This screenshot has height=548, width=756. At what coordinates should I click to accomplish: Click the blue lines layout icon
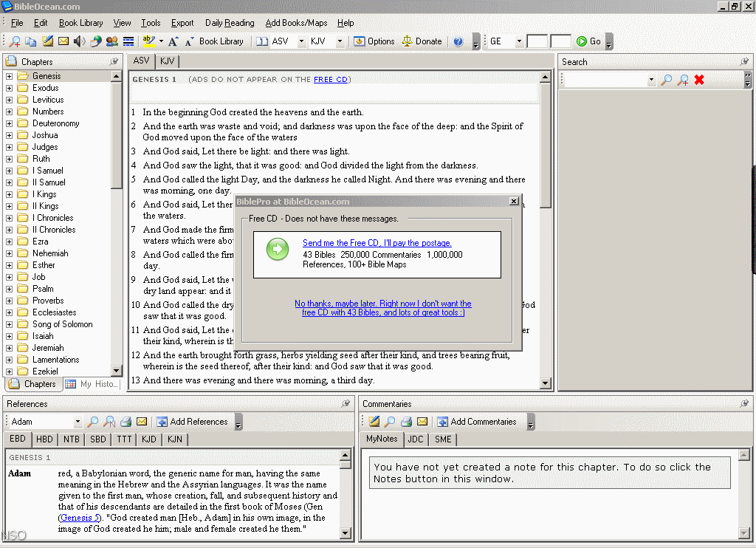click(x=128, y=41)
